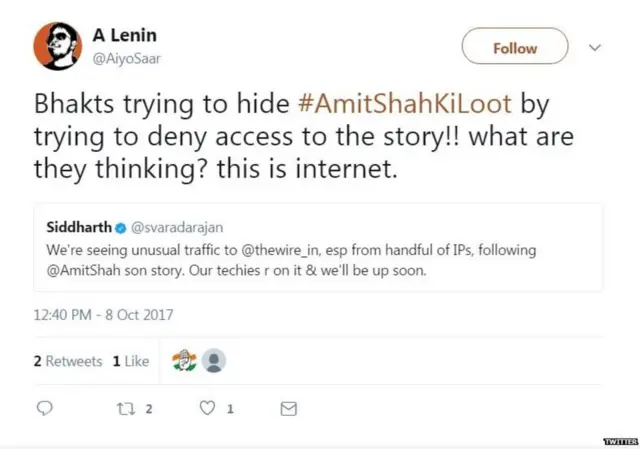Viewport: 640px width, 449px height.
Task: Click the A Lenin display name
Action: point(125,36)
